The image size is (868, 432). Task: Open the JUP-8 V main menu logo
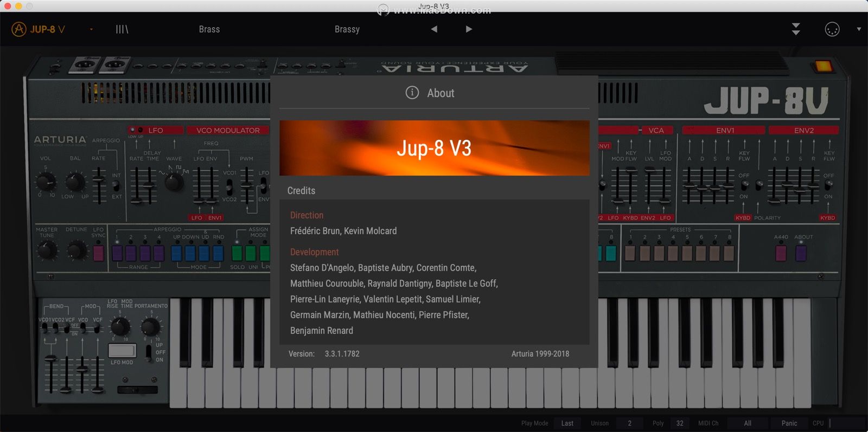click(x=38, y=29)
